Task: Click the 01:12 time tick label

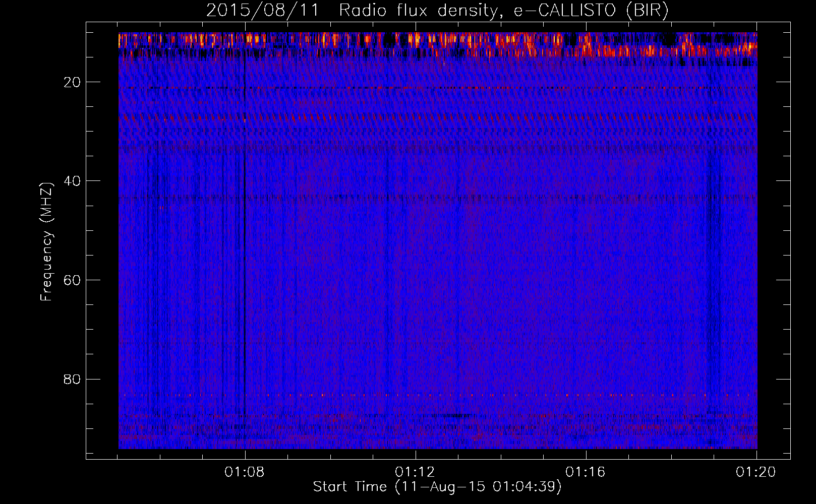Action: click(415, 472)
